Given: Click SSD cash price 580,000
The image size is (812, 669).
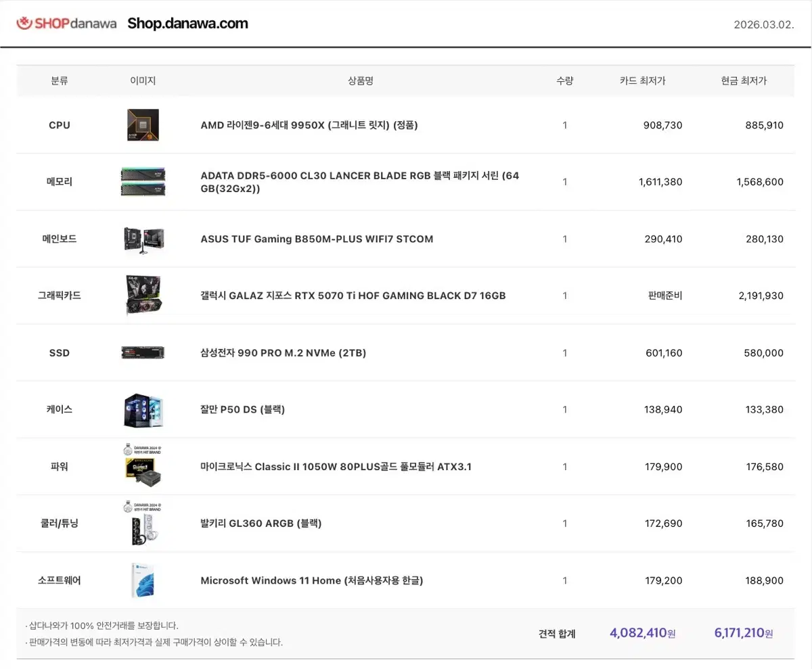Looking at the screenshot, I should pos(763,353).
